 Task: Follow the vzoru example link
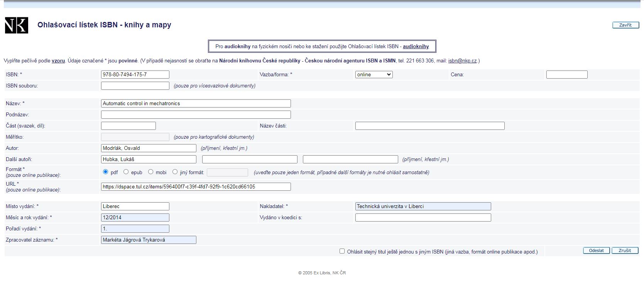point(58,61)
